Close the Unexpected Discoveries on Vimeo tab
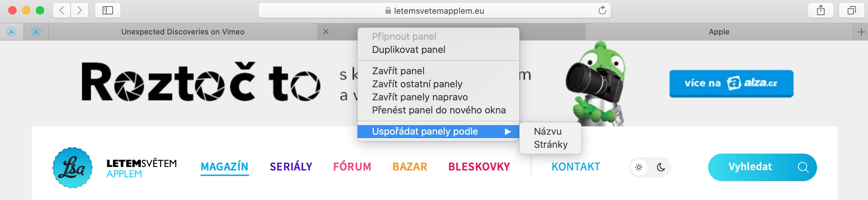Image resolution: width=868 pixels, height=200 pixels. click(x=326, y=32)
